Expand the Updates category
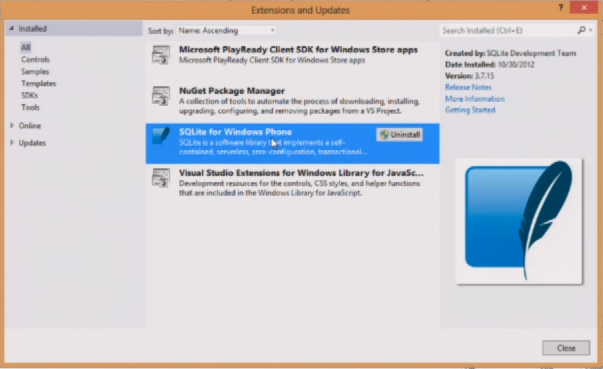This screenshot has width=603, height=369. [12, 143]
